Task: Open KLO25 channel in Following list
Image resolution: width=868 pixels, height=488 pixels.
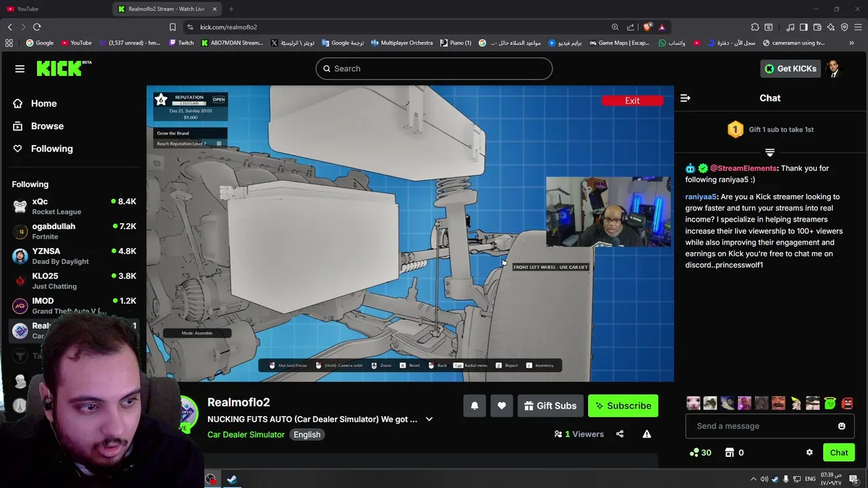Action: 73,281
